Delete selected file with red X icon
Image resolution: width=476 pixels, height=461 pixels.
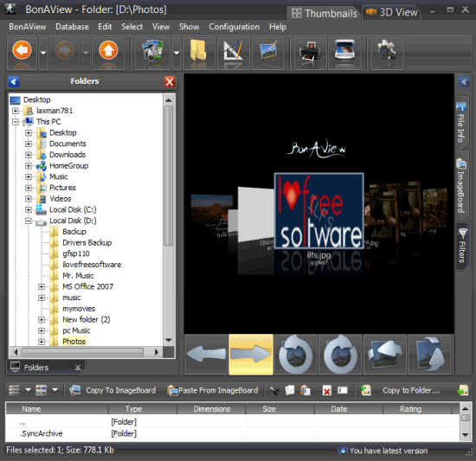pyautogui.click(x=326, y=391)
